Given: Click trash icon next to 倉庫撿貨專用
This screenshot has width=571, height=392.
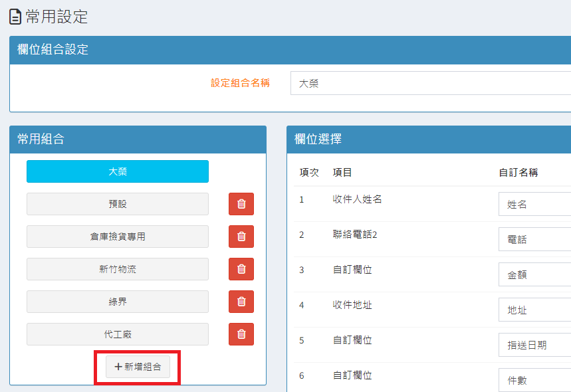Looking at the screenshot, I should [x=241, y=237].
